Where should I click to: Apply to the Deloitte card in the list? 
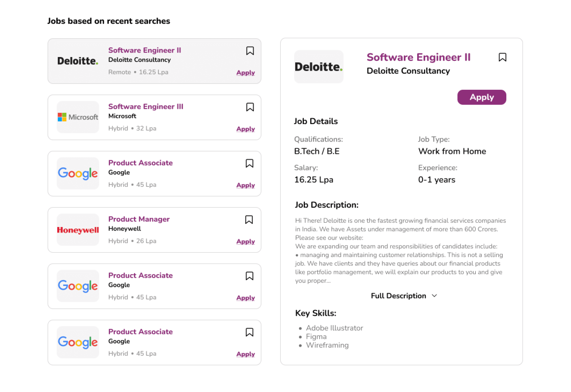click(245, 73)
